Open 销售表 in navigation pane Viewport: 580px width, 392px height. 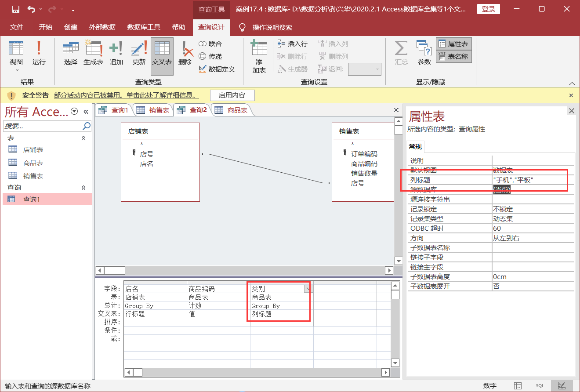coord(33,176)
